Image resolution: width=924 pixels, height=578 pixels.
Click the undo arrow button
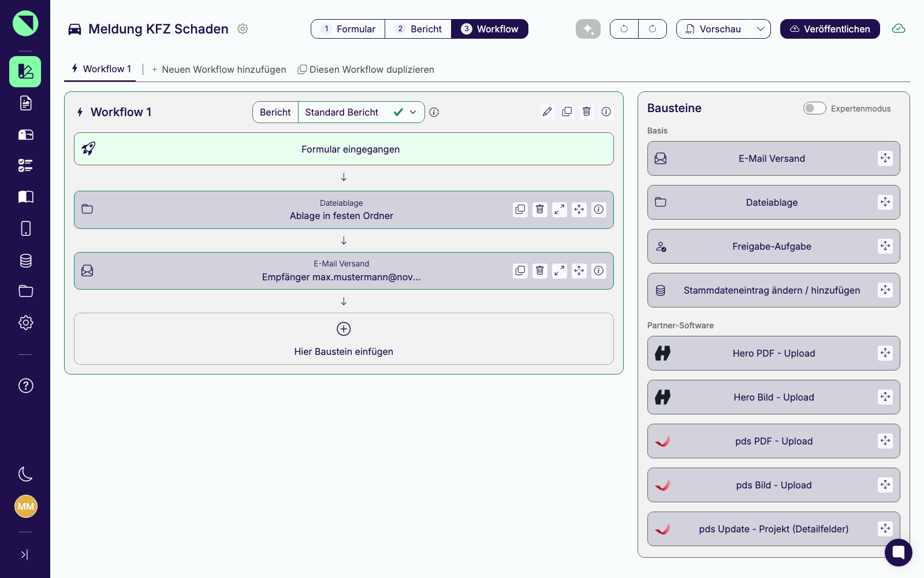624,29
